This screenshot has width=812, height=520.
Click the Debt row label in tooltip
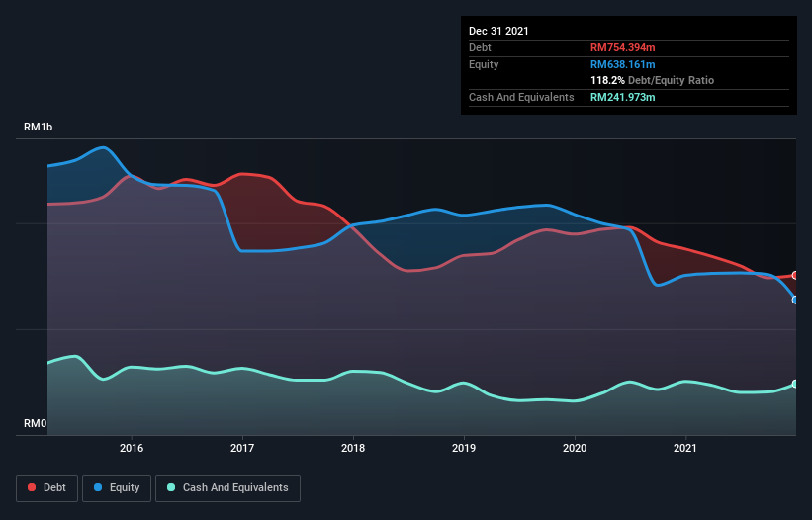[x=480, y=47]
